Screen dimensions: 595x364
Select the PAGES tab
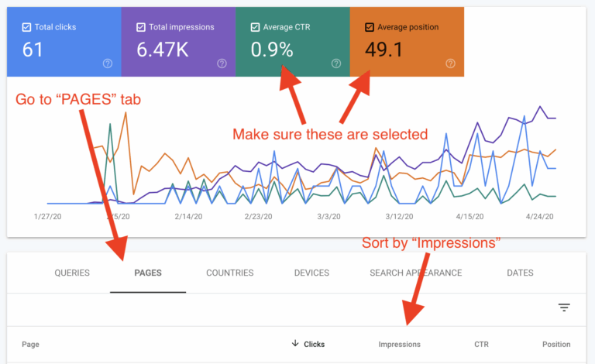click(148, 273)
